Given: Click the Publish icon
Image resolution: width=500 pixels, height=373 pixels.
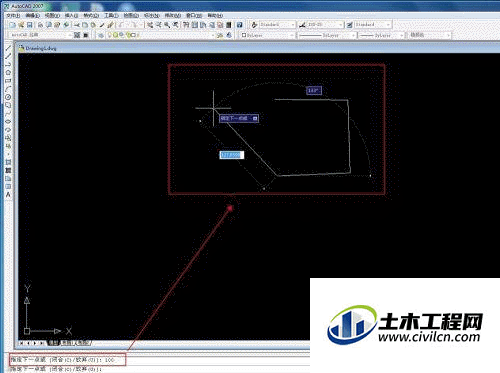Looking at the screenshot, I should tap(57, 25).
